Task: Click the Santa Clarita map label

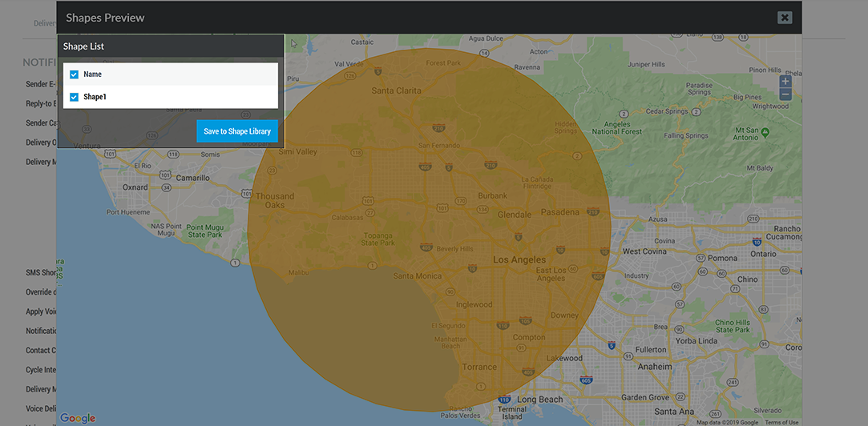Action: coord(396,90)
